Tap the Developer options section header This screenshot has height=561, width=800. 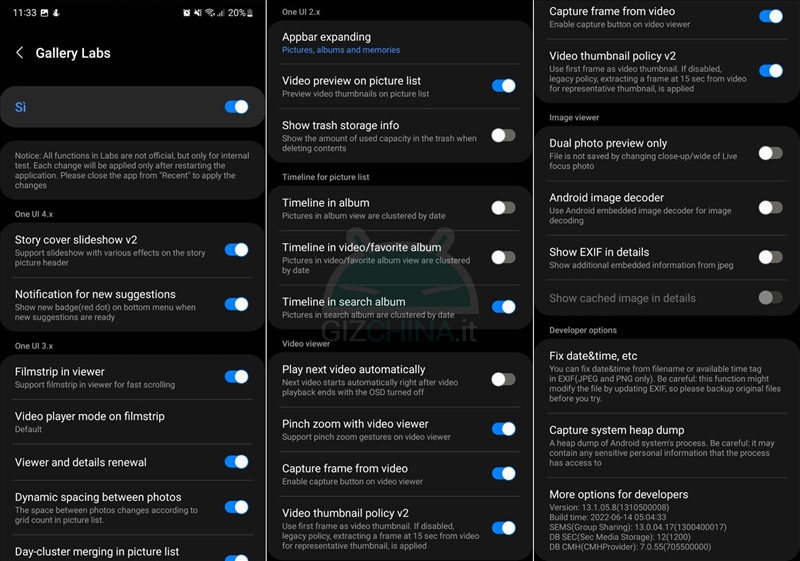pyautogui.click(x=583, y=330)
